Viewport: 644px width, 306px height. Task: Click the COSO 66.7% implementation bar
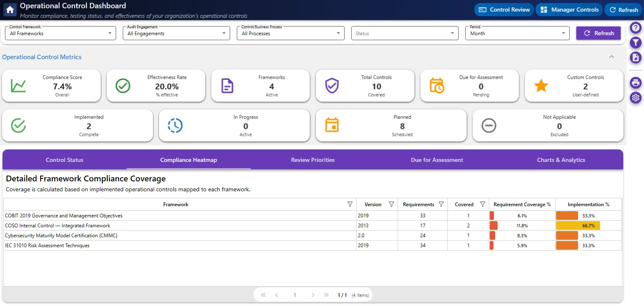coord(578,226)
